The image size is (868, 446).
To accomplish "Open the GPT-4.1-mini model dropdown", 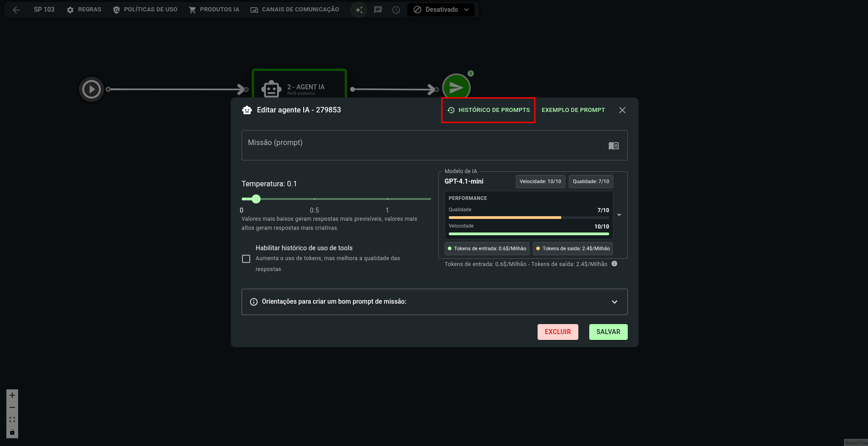I will pyautogui.click(x=619, y=215).
